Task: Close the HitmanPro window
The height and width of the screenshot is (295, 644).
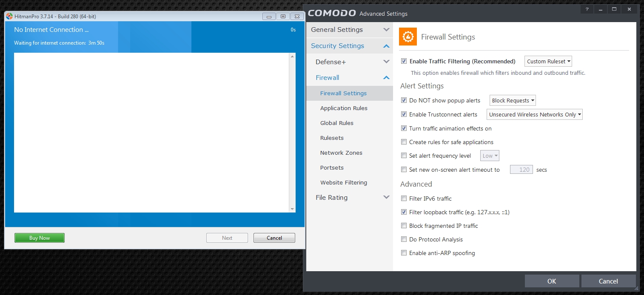Action: (297, 17)
